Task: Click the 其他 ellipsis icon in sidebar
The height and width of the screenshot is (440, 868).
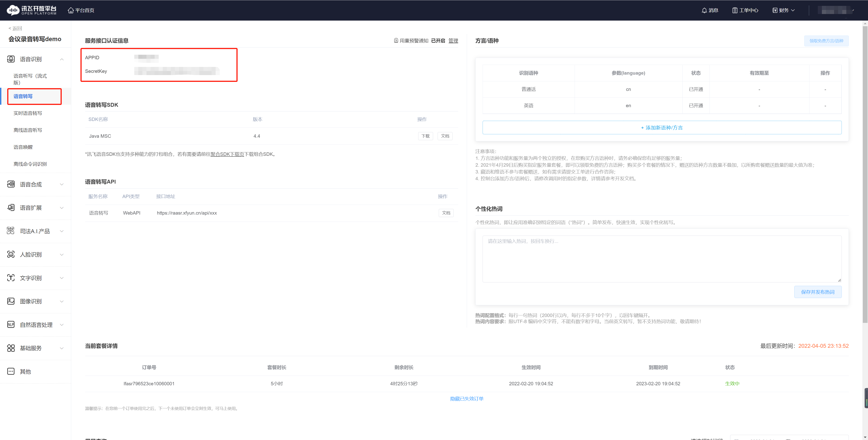Action: click(x=11, y=371)
